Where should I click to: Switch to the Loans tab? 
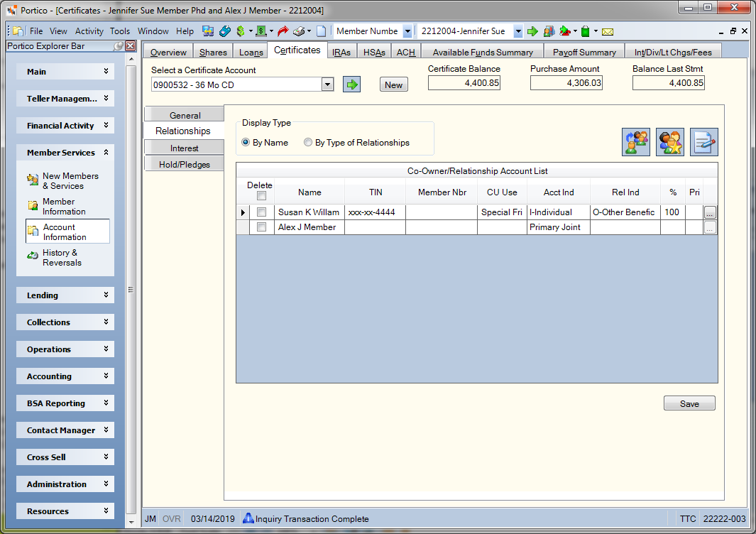click(x=251, y=52)
